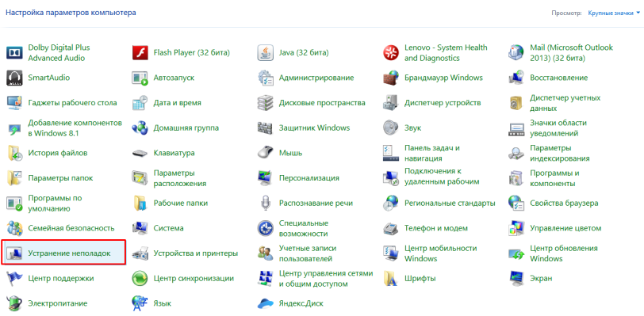
Task: Open the Электропитание battery icon
Action: pyautogui.click(x=15, y=303)
